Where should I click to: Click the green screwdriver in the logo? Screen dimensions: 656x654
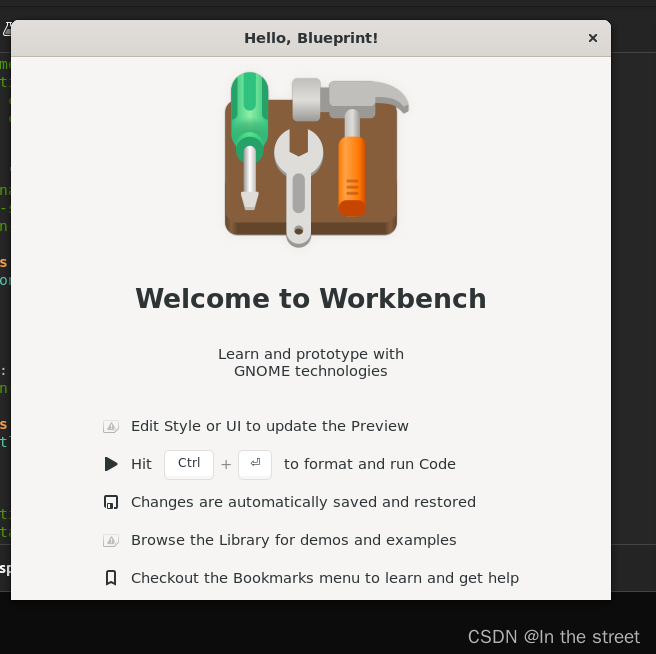point(248,135)
